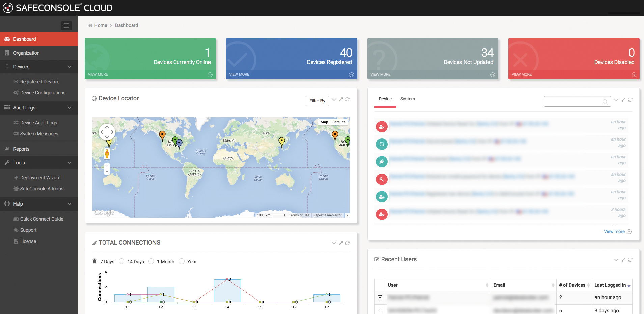Click the yellow pin over Asia
Screen dimensions: 644x314
click(282, 142)
